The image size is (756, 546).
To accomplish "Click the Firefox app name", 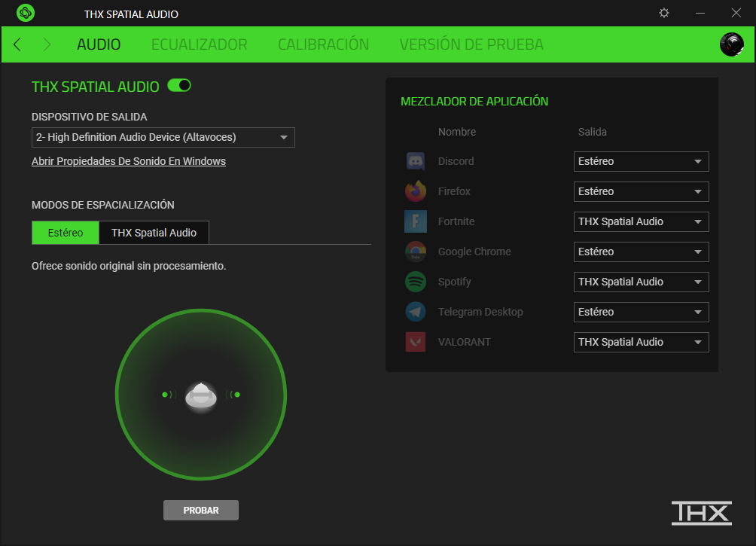I will pyautogui.click(x=454, y=191).
